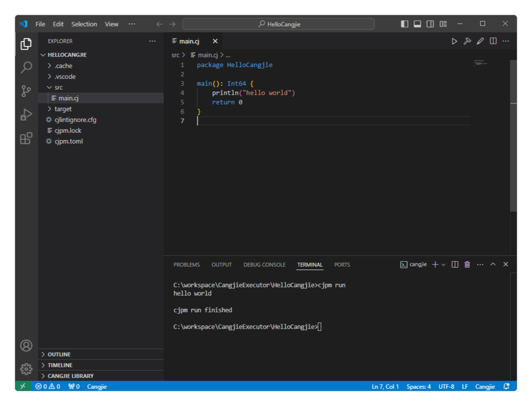Customize layout using the layout icon
Viewport: 532px width, 406px height.
tap(443, 24)
